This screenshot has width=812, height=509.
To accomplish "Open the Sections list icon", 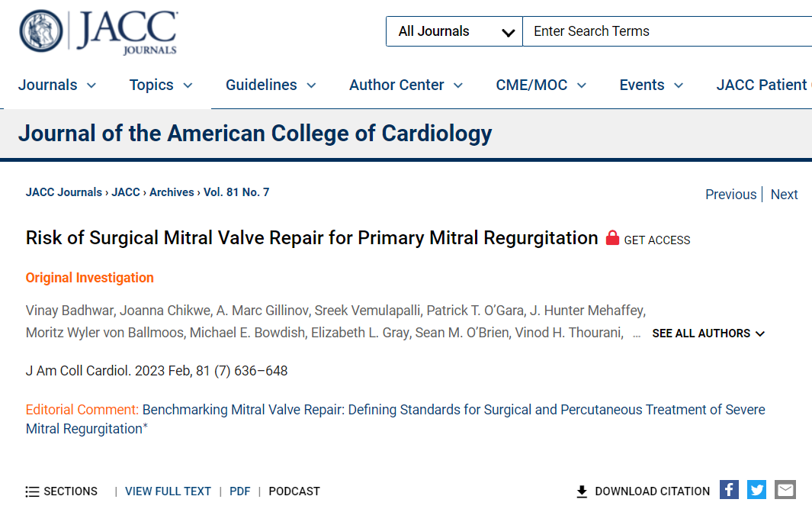I will [x=32, y=492].
